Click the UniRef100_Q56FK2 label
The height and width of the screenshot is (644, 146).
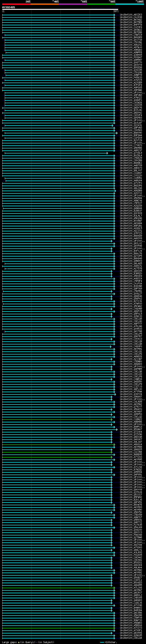131,299
